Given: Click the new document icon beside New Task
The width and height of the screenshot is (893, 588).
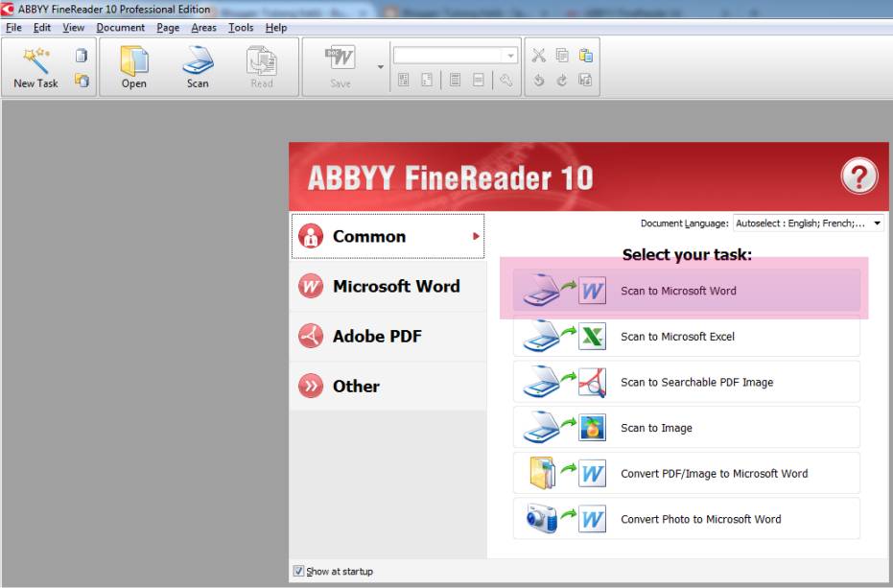Looking at the screenshot, I should point(82,56).
